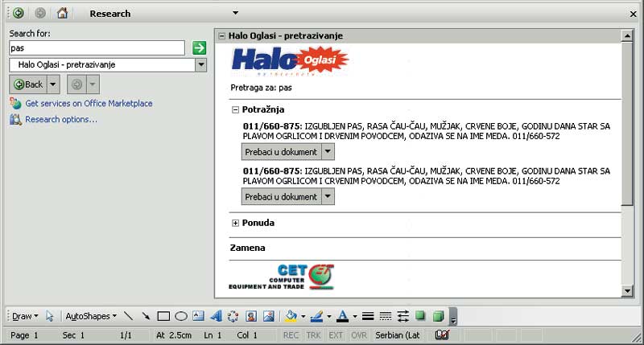Screen dimensions: 644x345
Task: Apply Fill Color with the paint bucket
Action: coord(291,316)
